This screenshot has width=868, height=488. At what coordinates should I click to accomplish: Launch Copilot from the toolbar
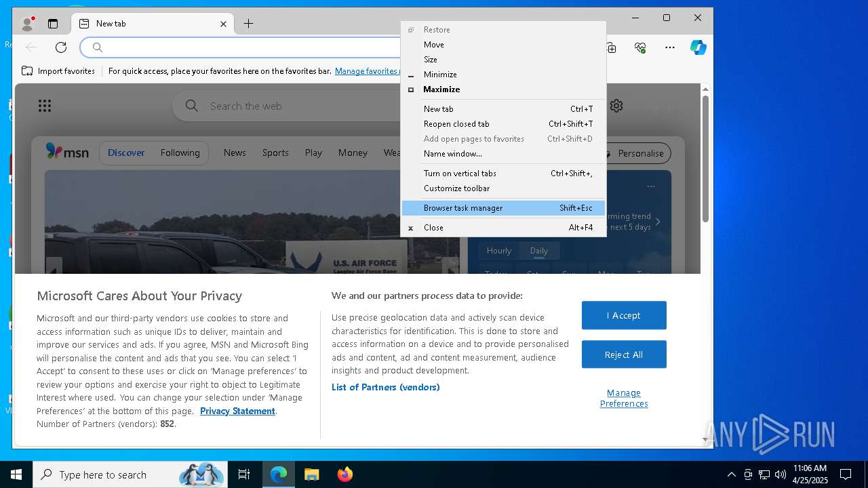pos(698,47)
